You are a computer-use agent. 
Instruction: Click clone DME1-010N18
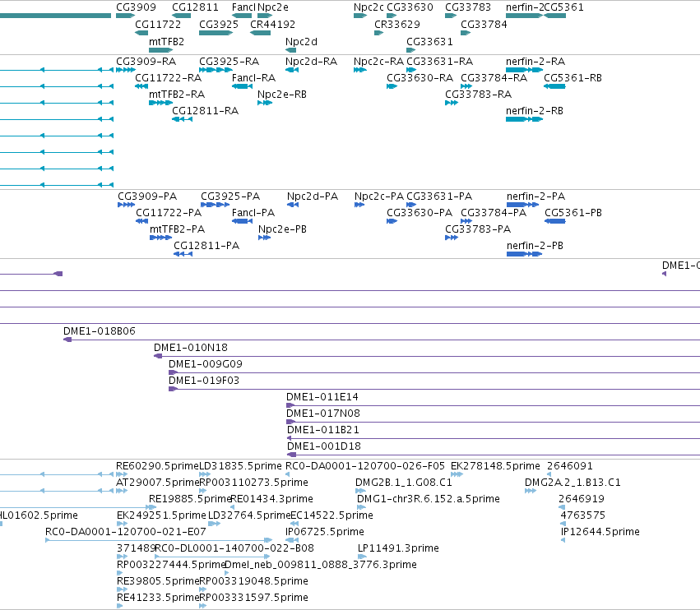tap(427, 356)
